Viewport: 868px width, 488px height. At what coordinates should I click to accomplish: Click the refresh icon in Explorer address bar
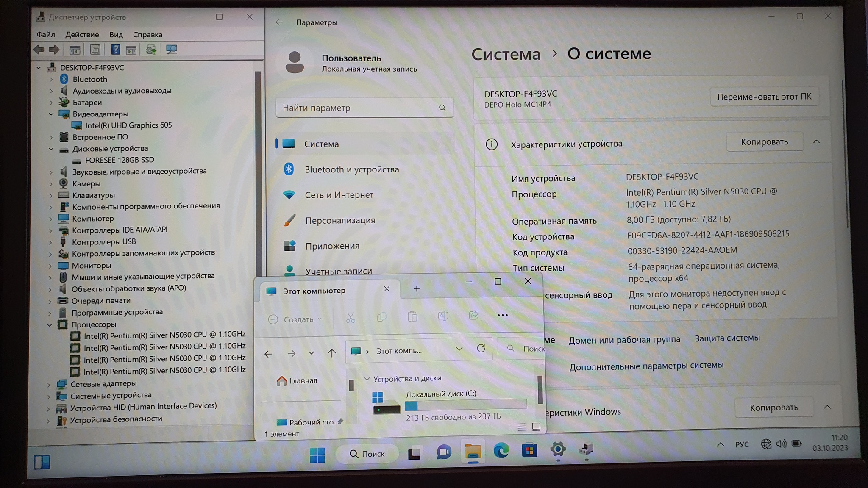point(481,349)
